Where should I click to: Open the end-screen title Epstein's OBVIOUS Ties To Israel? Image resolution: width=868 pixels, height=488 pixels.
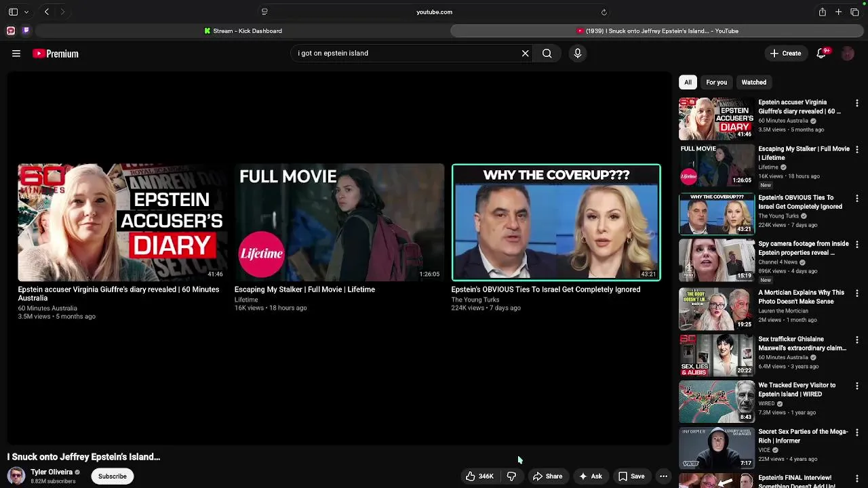coord(546,289)
